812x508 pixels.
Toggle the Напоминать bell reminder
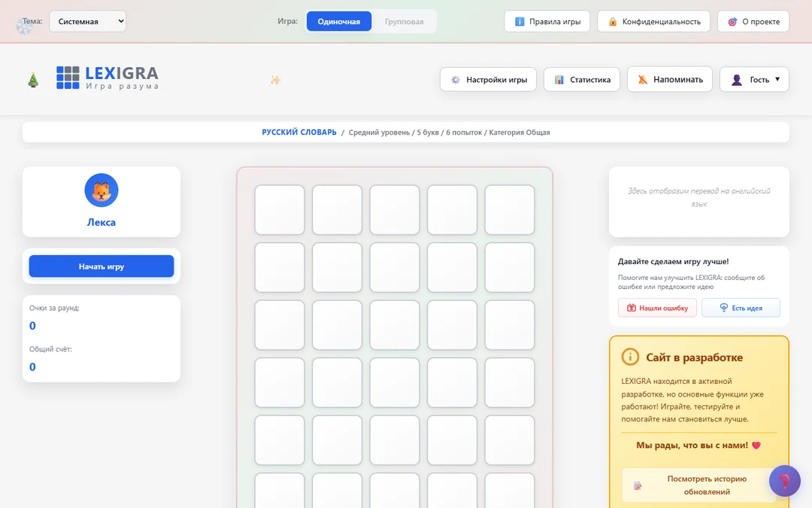[670, 79]
